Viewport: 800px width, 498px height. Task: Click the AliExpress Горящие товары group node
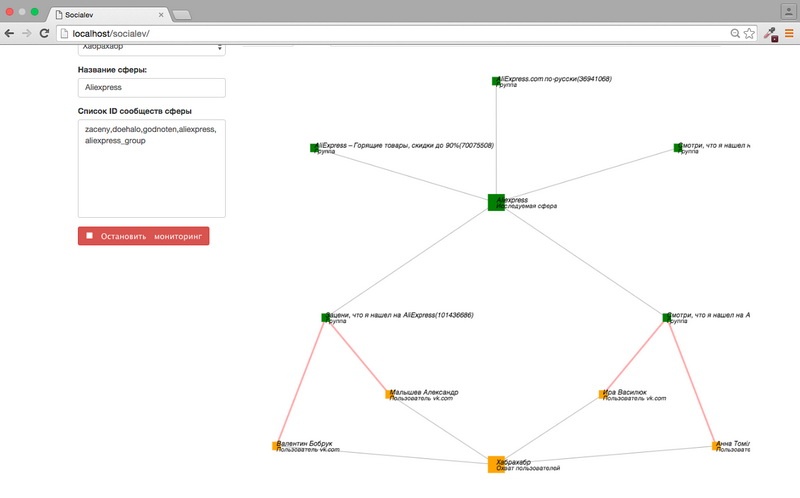click(314, 148)
